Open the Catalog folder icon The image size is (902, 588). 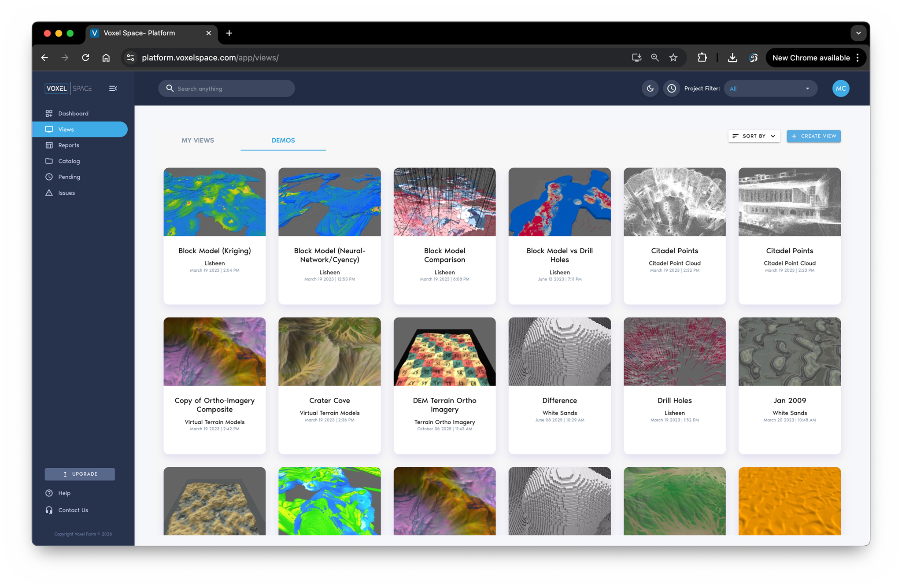tap(49, 161)
